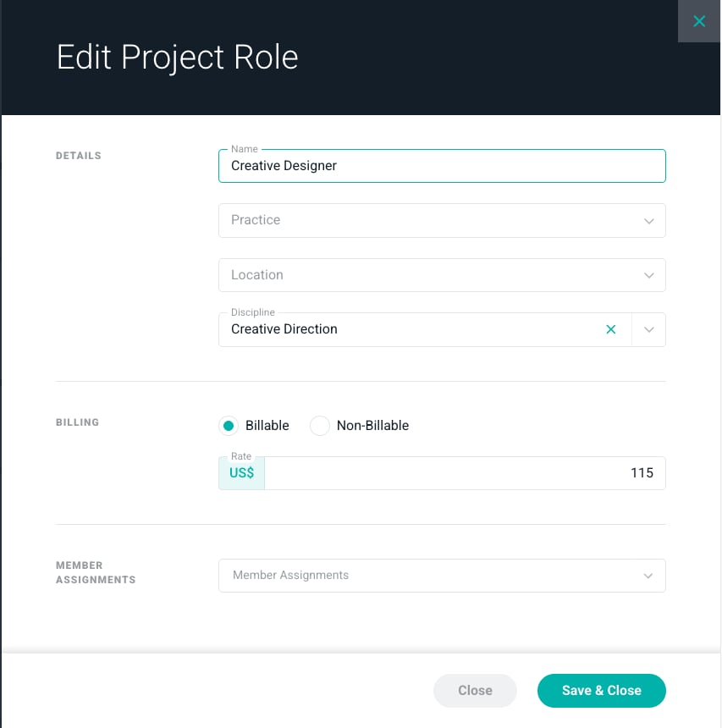Click the MEMBER ASSIGNMENTS section label

pyautogui.click(x=96, y=572)
